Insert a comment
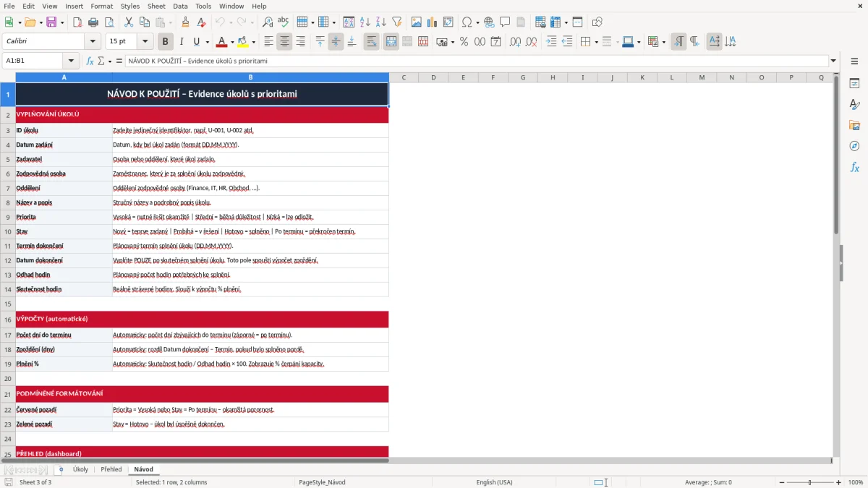The width and height of the screenshot is (868, 488). (x=505, y=22)
